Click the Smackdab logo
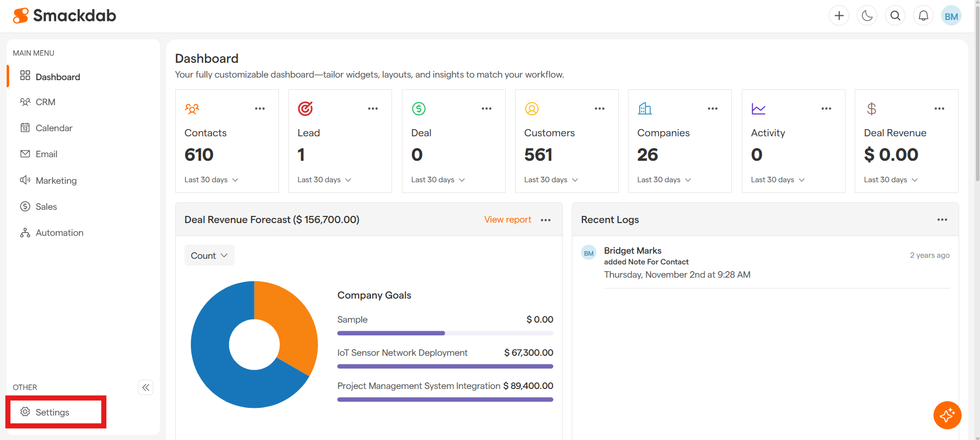The image size is (980, 440). (65, 16)
